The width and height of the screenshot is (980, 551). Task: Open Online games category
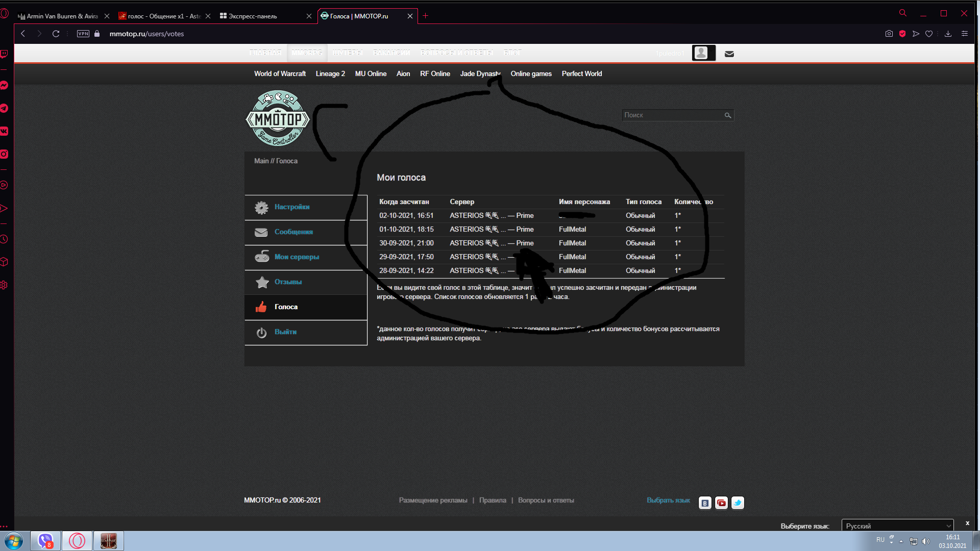(531, 73)
